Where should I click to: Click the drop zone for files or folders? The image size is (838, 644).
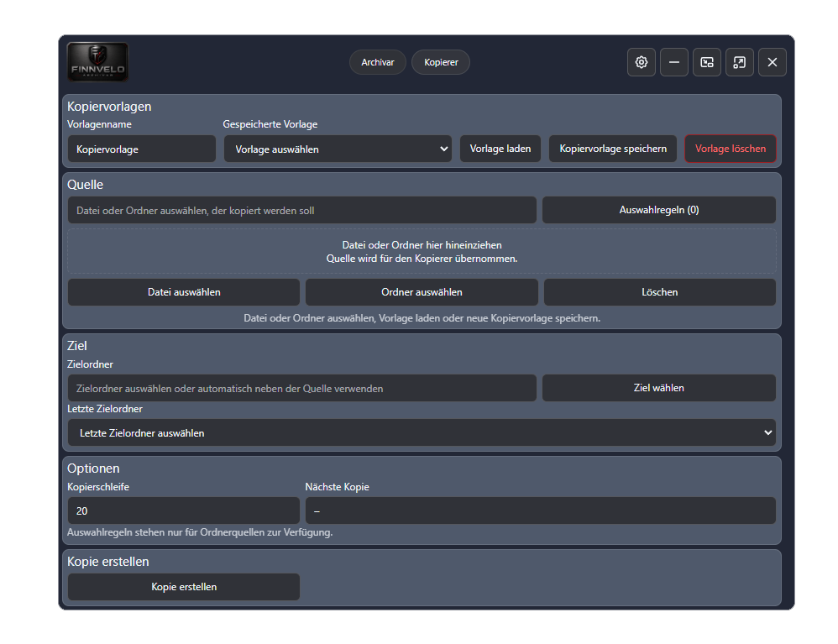click(x=422, y=252)
